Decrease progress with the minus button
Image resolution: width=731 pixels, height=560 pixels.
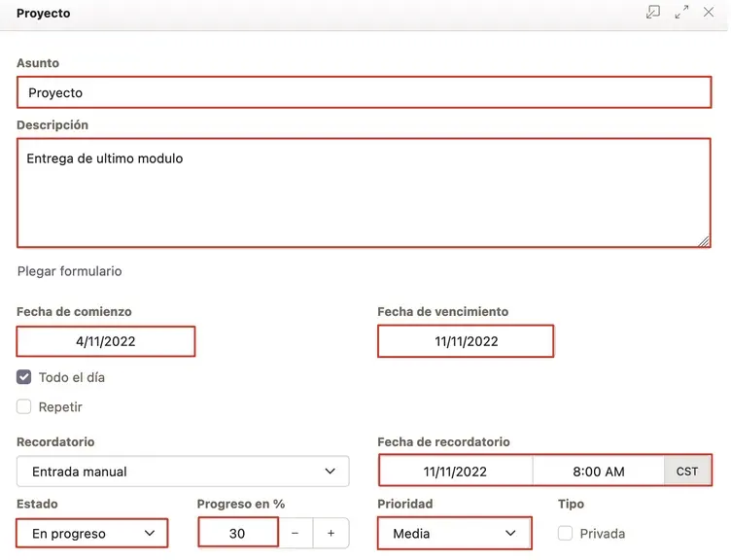pyautogui.click(x=296, y=533)
